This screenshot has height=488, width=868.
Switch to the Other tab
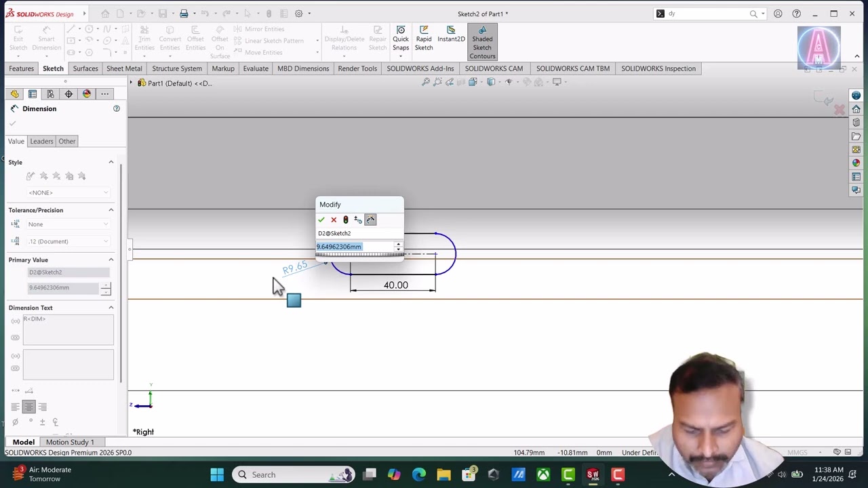tap(66, 141)
